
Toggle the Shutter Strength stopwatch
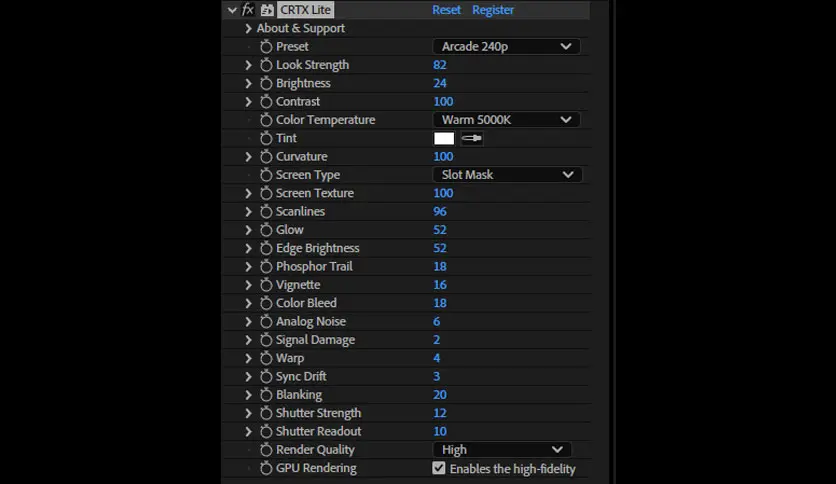tap(266, 413)
